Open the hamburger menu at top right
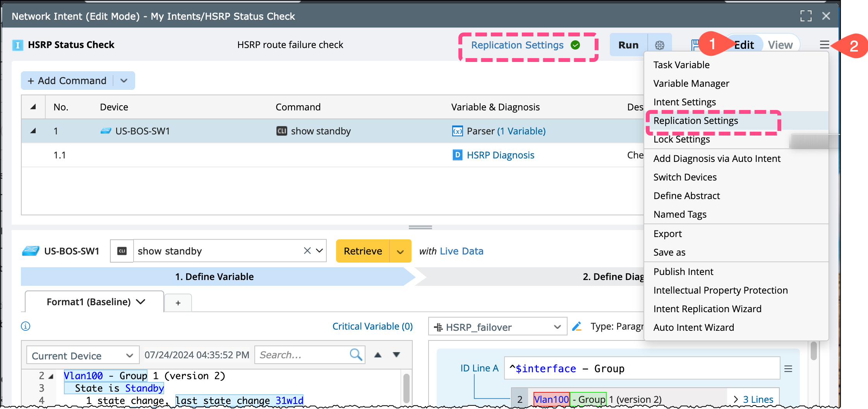The height and width of the screenshot is (409, 868). [x=824, y=45]
